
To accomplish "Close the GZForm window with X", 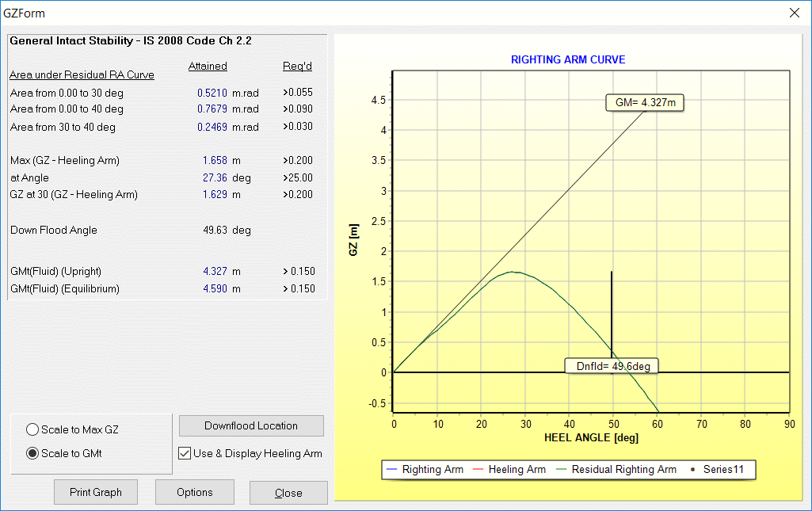I will click(x=795, y=13).
